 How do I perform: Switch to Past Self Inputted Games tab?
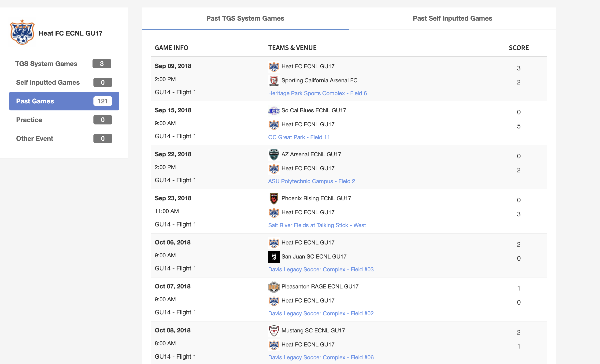(x=452, y=18)
